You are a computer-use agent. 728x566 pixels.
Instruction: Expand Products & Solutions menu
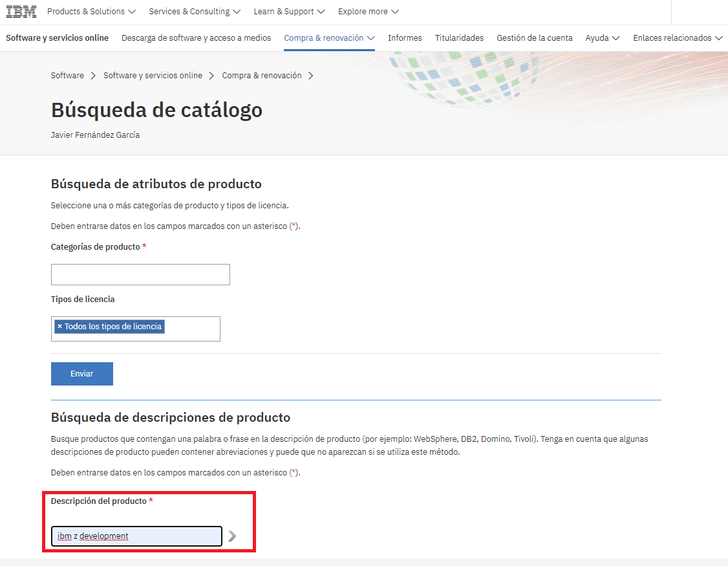[91, 12]
